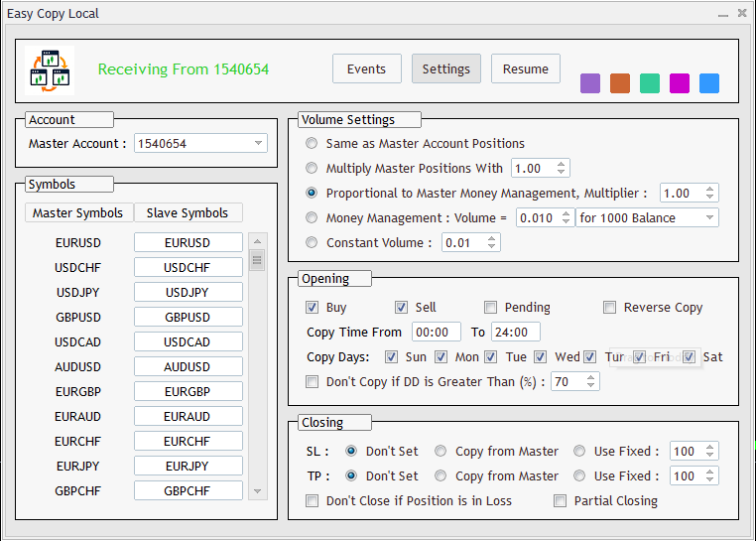756x541 pixels.
Task: Select TP Use Fixed option
Action: tap(579, 475)
